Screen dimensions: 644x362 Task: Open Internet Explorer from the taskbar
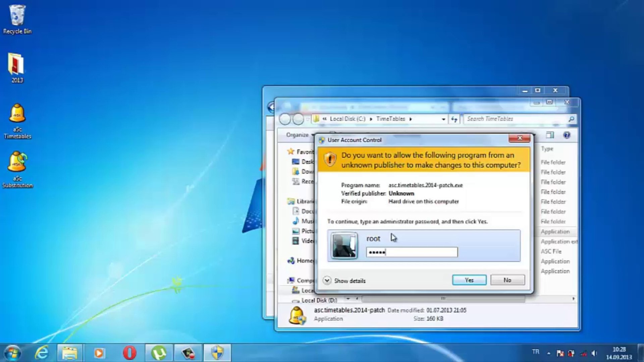coord(42,353)
